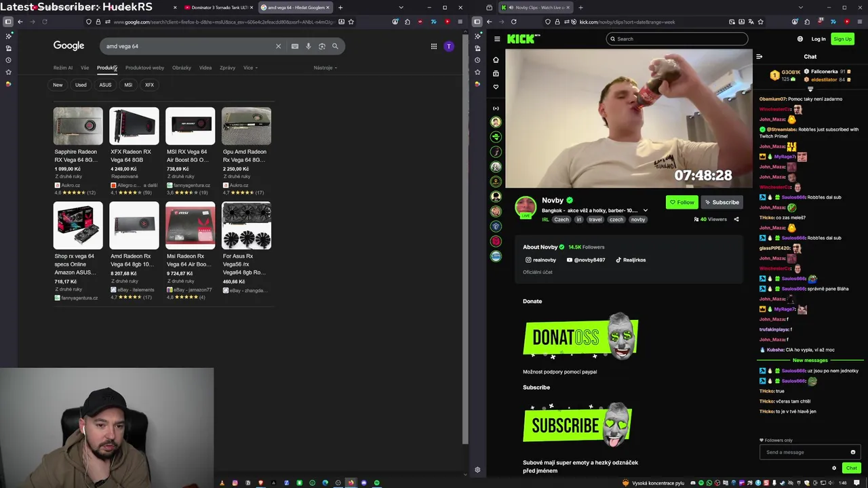List all tabs in the Kick Firefox window

(801, 7)
